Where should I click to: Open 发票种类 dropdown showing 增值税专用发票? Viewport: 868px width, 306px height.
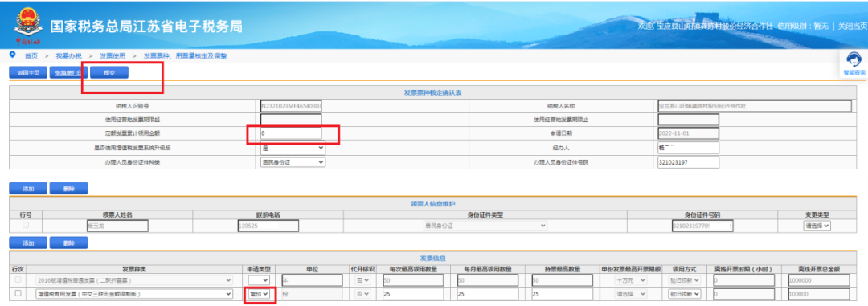pos(134,295)
